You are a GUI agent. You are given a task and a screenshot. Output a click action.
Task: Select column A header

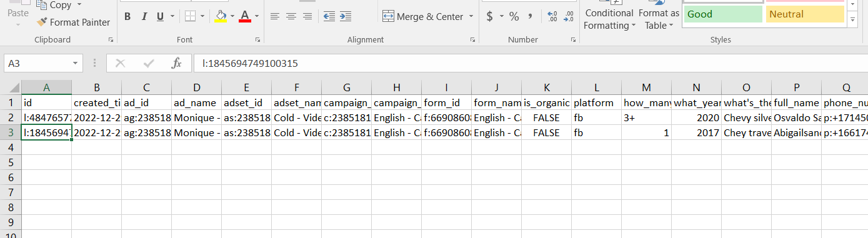coord(46,87)
